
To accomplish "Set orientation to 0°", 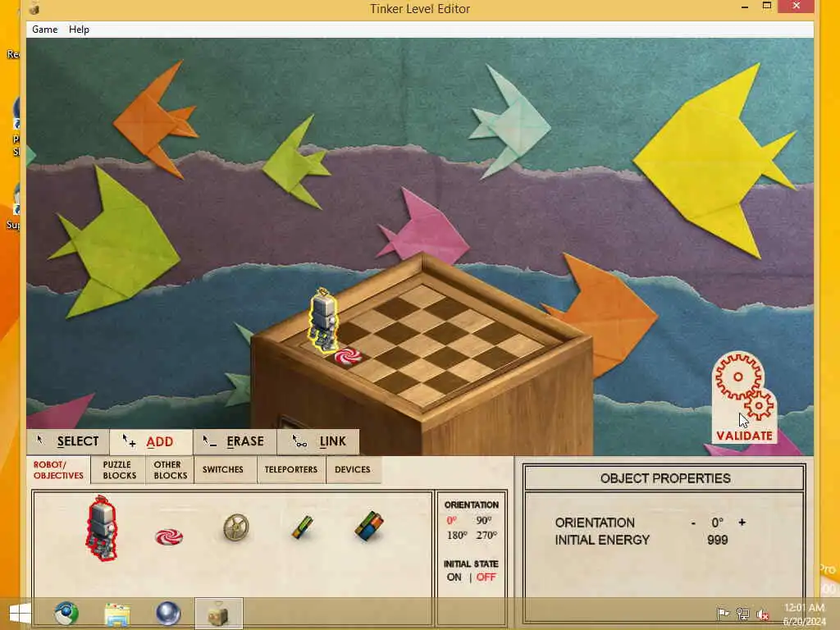I will click(x=452, y=521).
